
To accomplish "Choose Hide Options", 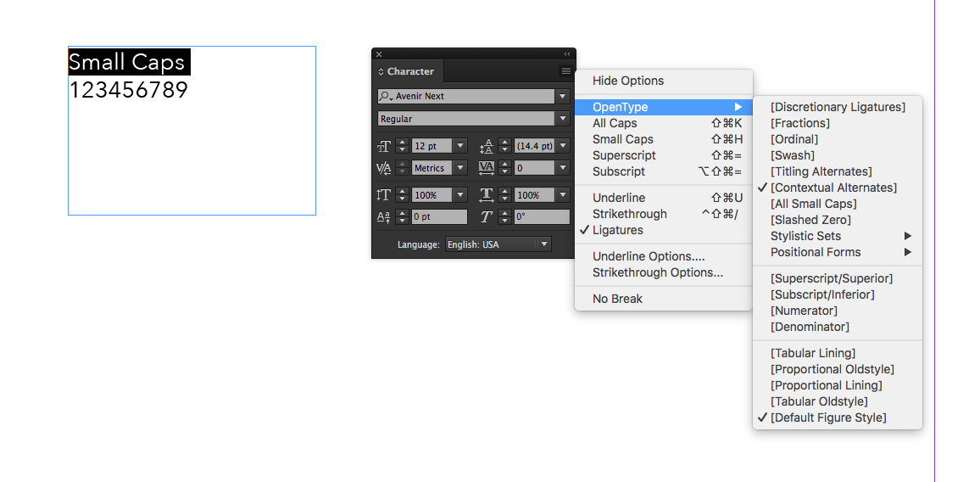I will pos(628,81).
